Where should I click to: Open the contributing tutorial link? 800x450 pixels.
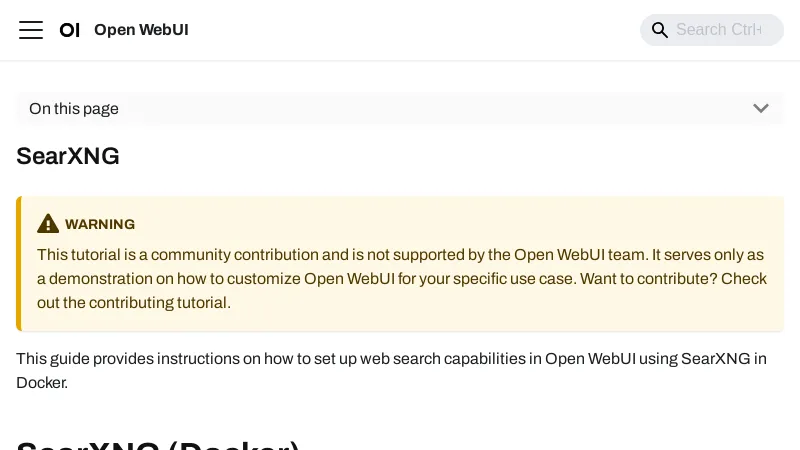tap(160, 302)
